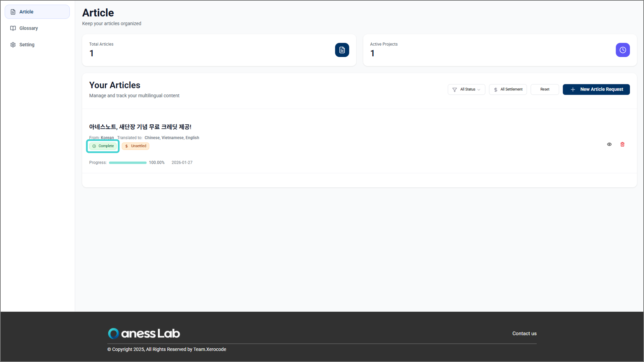644x362 pixels.
Task: Click the document icon in Total Articles card
Action: 342,50
